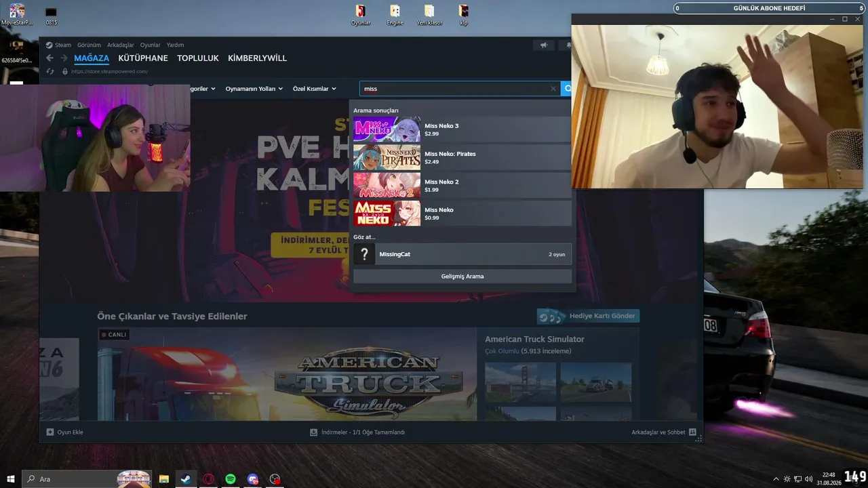Open the Arkadaşlar ve Sohbet friends icon
The image size is (868, 488).
click(692, 432)
